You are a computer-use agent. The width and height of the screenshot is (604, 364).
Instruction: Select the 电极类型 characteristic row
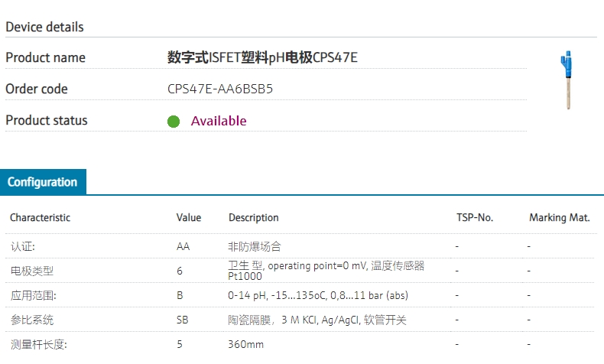(x=32, y=271)
